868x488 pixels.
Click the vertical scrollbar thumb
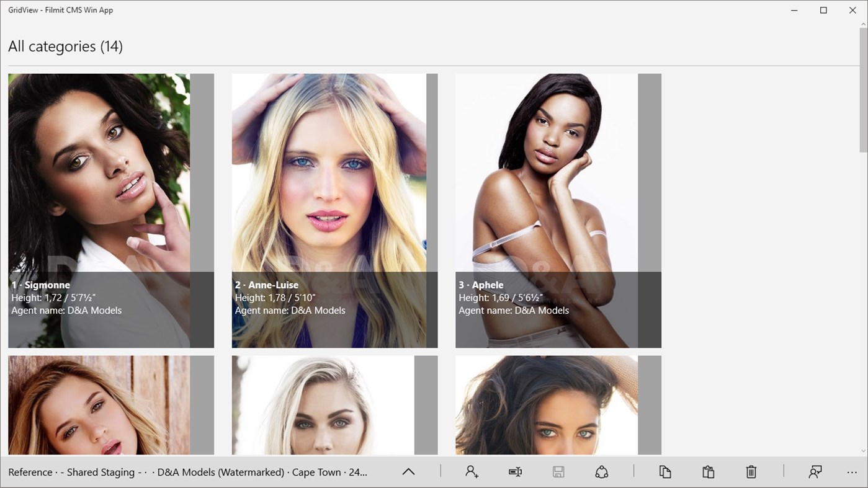coord(863,91)
